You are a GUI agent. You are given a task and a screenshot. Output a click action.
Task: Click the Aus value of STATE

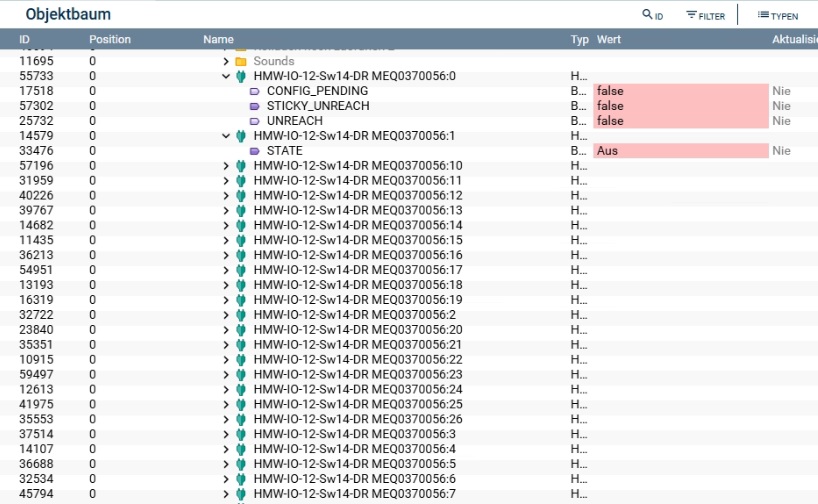pyautogui.click(x=681, y=151)
